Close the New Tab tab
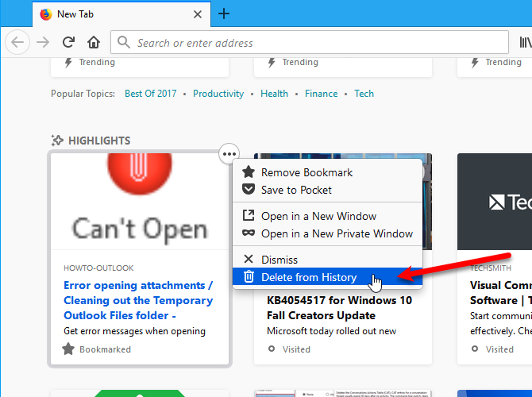The image size is (532, 397). tap(198, 14)
